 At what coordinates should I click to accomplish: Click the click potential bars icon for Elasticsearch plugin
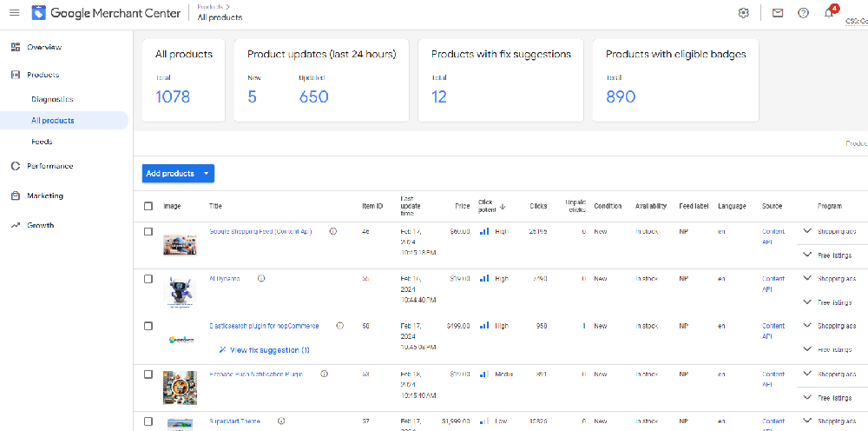click(x=484, y=326)
